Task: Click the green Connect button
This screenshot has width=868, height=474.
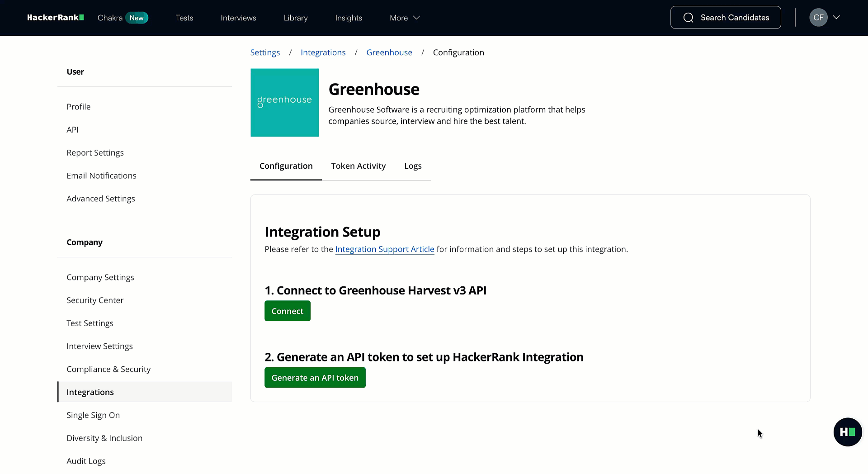Action: click(288, 311)
